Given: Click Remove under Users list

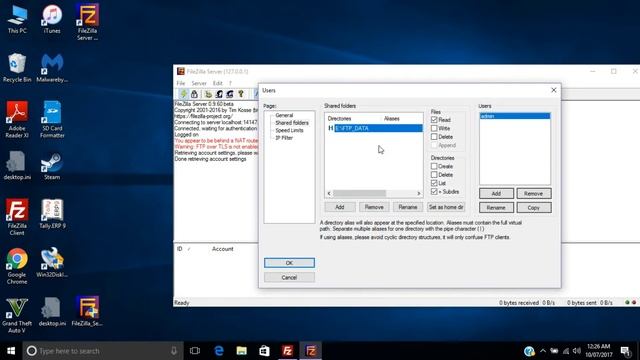Looking at the screenshot, I should coord(533,193).
